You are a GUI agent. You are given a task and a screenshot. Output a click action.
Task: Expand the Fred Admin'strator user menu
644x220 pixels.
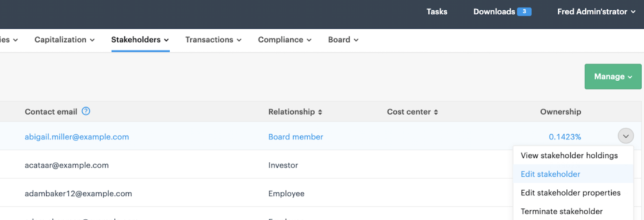point(596,12)
